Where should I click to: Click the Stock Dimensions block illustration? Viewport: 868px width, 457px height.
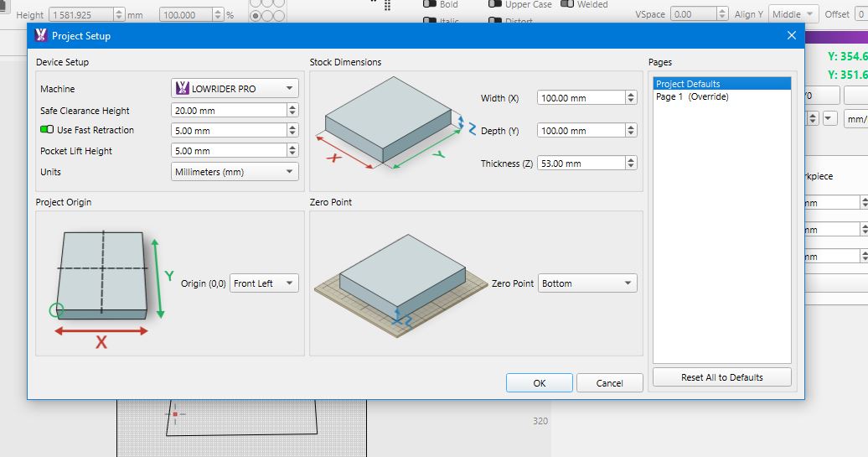[x=393, y=122]
